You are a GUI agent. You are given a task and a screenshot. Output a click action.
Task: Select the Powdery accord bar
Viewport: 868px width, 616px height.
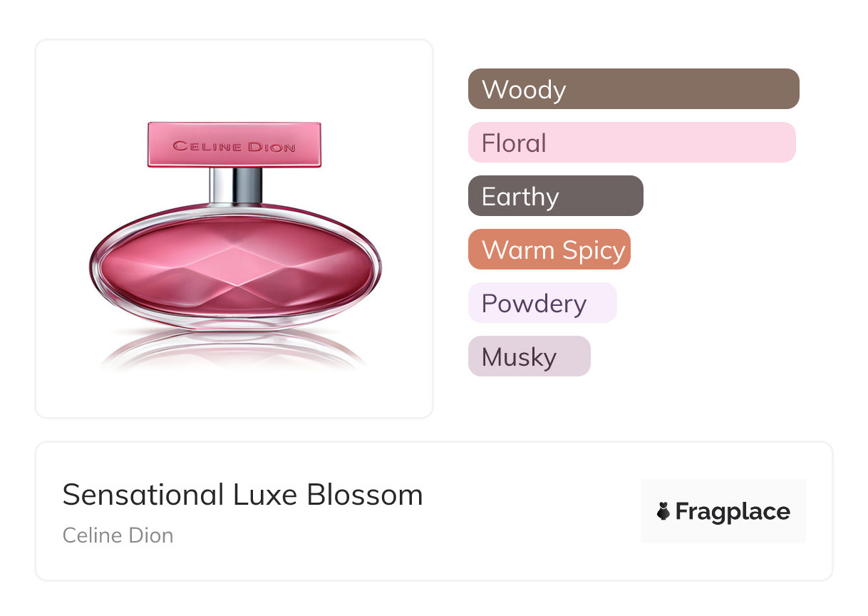542,303
